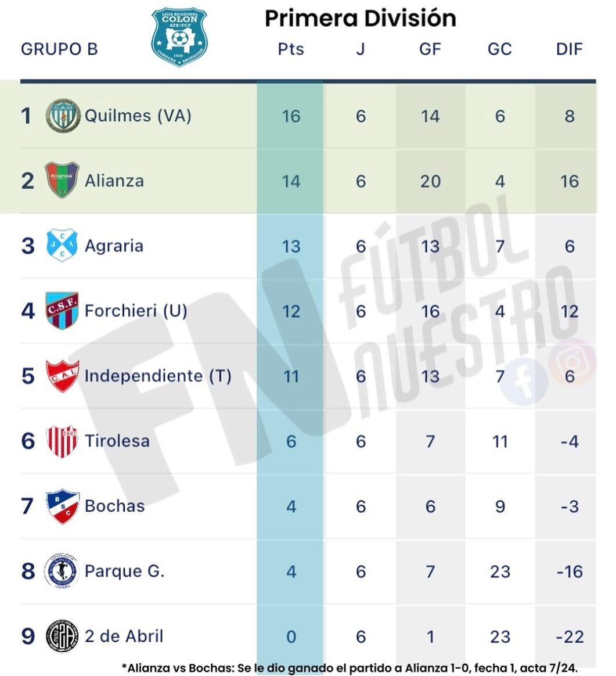
Task: Click the Bochas team crest
Action: 62,506
